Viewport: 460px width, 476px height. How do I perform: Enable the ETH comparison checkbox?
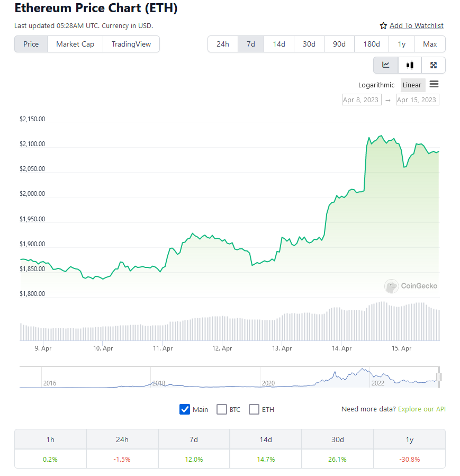click(x=254, y=409)
